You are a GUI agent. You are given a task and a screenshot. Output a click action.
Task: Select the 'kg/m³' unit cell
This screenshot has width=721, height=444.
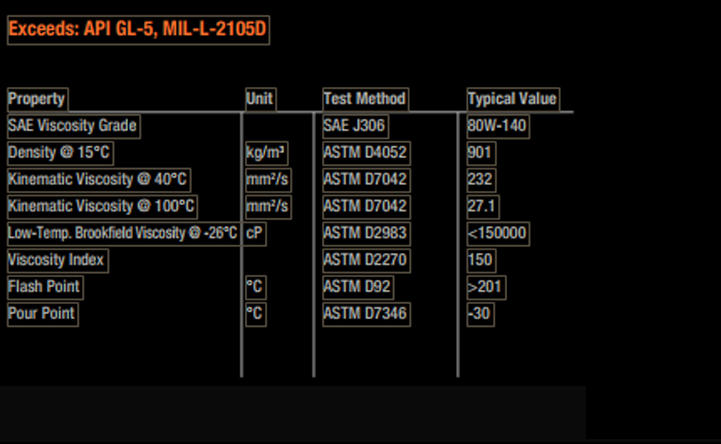(x=266, y=153)
